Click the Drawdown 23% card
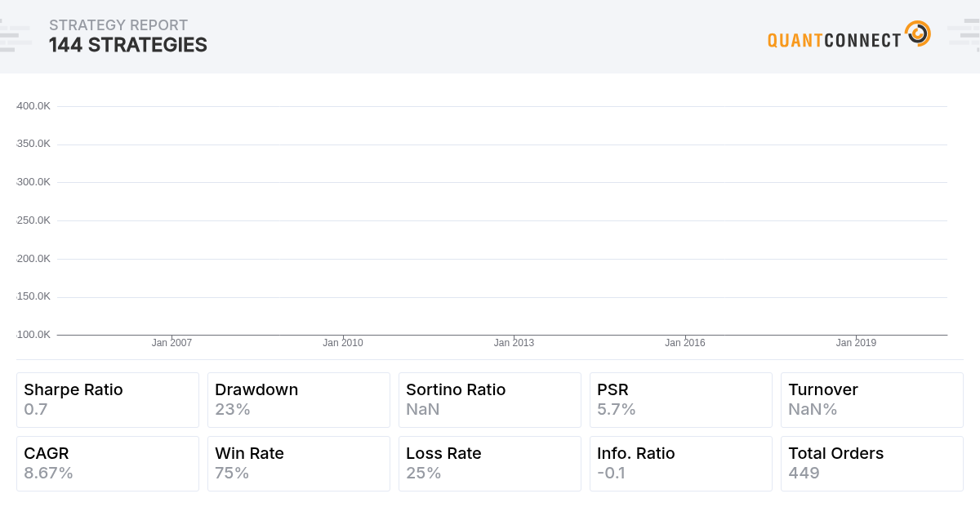The width and height of the screenshot is (980, 516). click(299, 399)
